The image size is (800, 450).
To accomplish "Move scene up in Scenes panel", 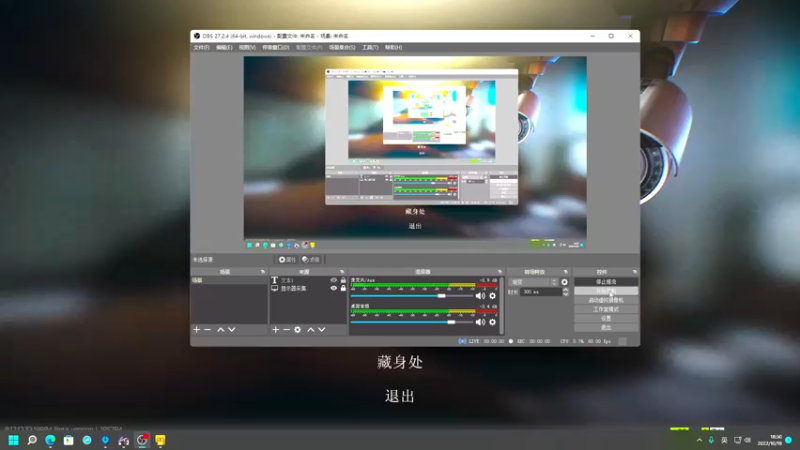I will point(221,330).
